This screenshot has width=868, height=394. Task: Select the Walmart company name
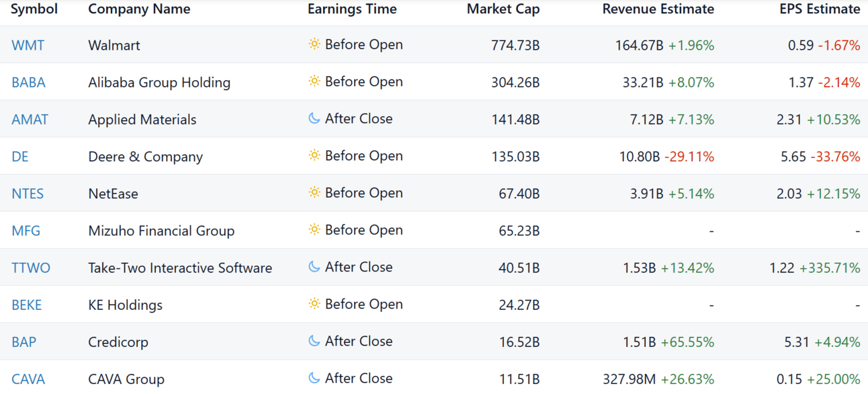(114, 45)
